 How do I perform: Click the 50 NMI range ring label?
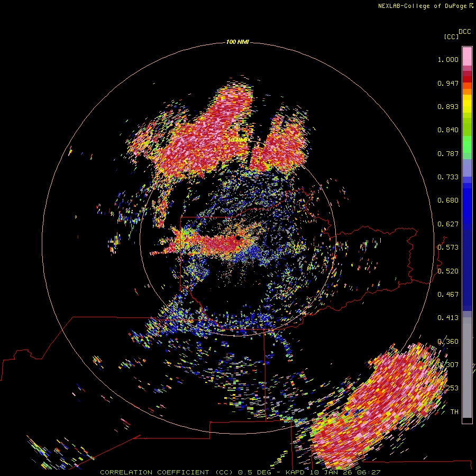click(237, 140)
